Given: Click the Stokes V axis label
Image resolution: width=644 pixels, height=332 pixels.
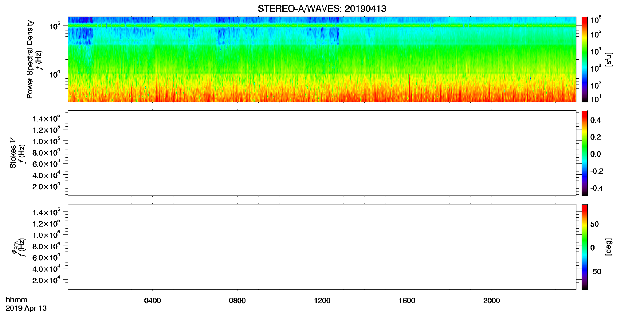Looking at the screenshot, I should click(x=13, y=153).
